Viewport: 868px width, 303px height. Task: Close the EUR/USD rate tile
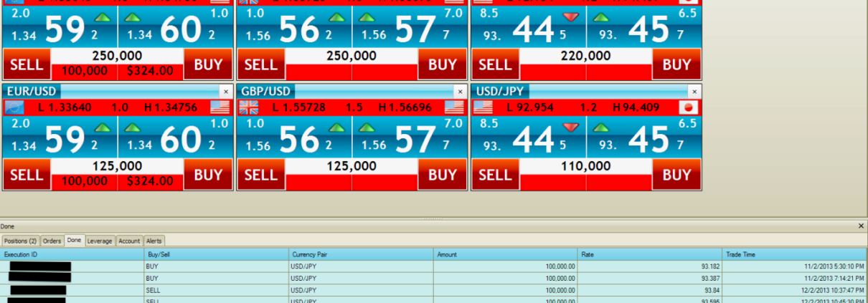coord(225,92)
